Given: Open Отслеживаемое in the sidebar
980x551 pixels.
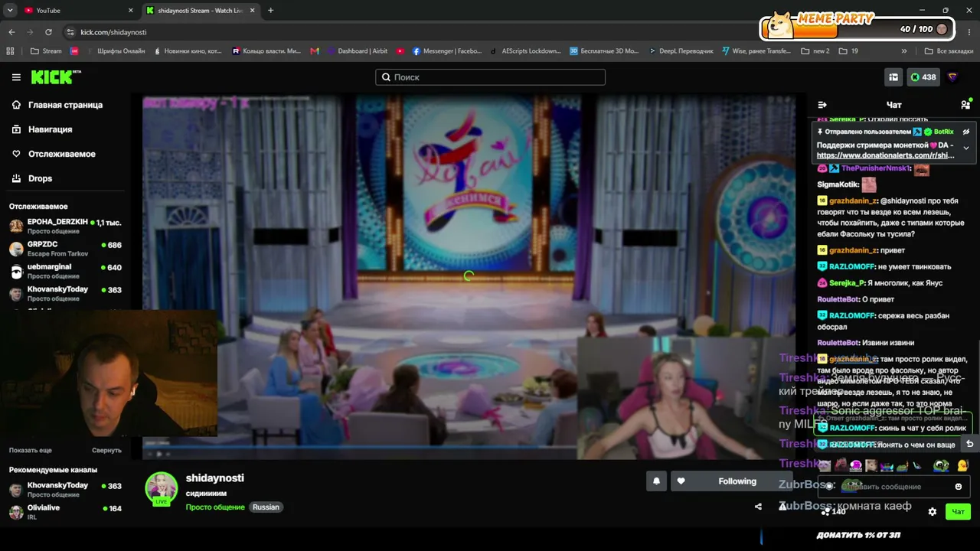Looking at the screenshot, I should click(63, 154).
